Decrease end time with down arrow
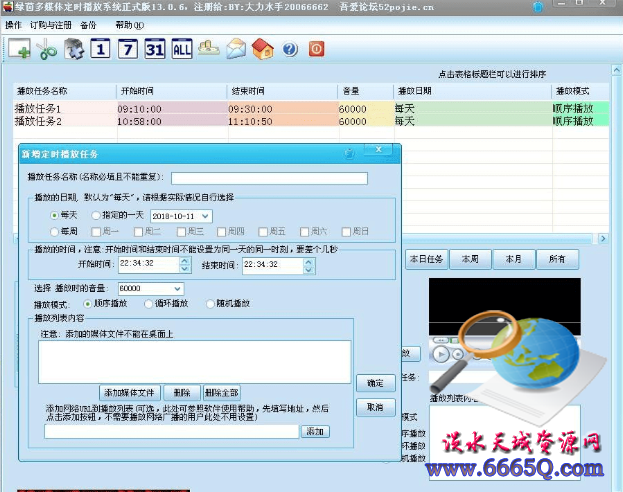Screen dimensions: 623x492 coord(308,270)
